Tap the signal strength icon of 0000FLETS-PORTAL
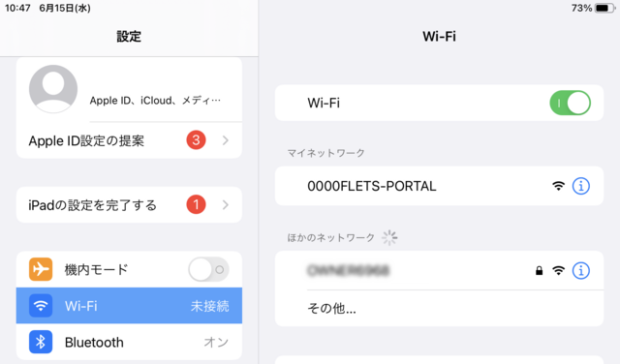 pyautogui.click(x=558, y=186)
